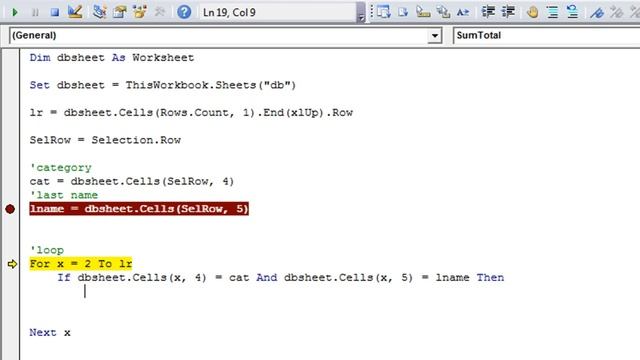Screen dimensions: 640x360
Task: Open the Properties Window icon
Action: (120, 12)
